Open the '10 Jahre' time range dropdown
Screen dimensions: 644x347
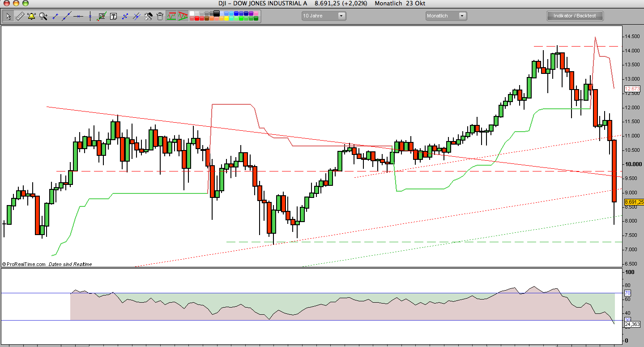(324, 16)
